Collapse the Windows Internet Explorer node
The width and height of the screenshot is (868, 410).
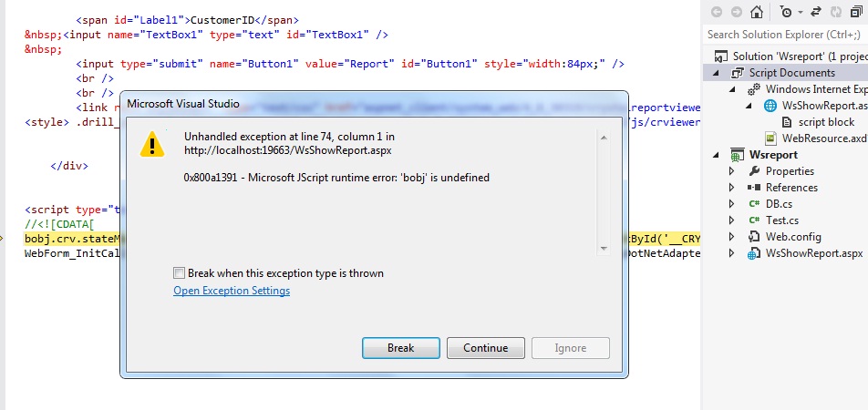point(732,89)
